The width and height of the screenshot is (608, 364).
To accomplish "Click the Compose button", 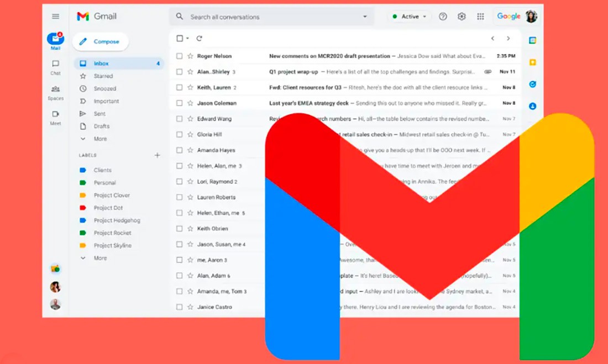I will coord(100,41).
